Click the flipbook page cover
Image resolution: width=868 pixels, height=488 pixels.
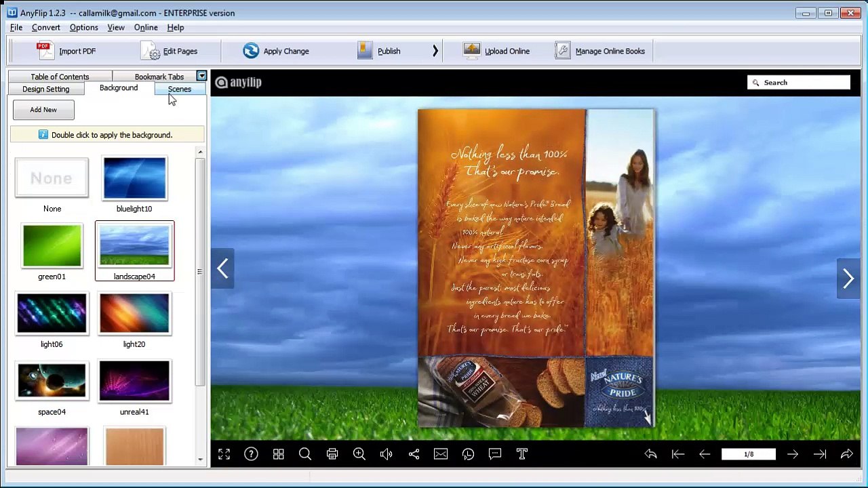coord(536,268)
